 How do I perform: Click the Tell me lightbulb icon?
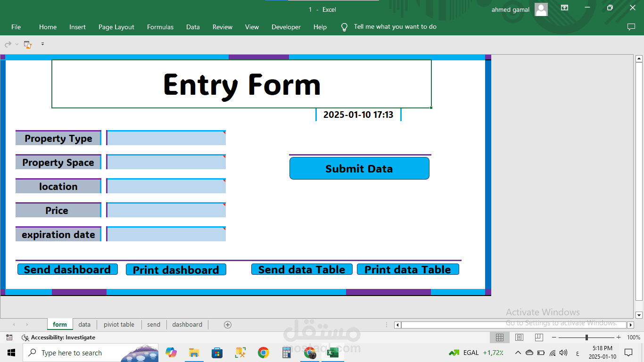[x=344, y=26]
